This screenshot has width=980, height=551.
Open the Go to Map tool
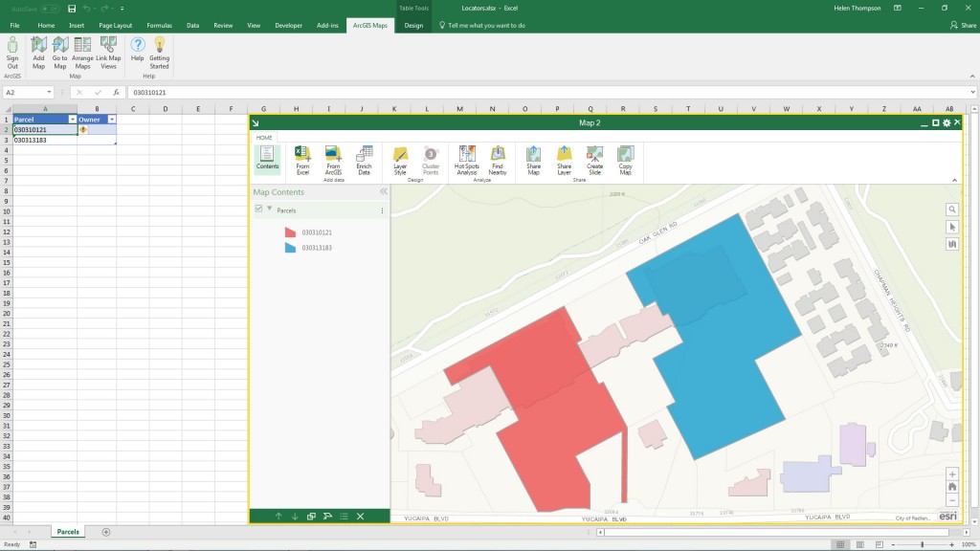tap(60, 53)
